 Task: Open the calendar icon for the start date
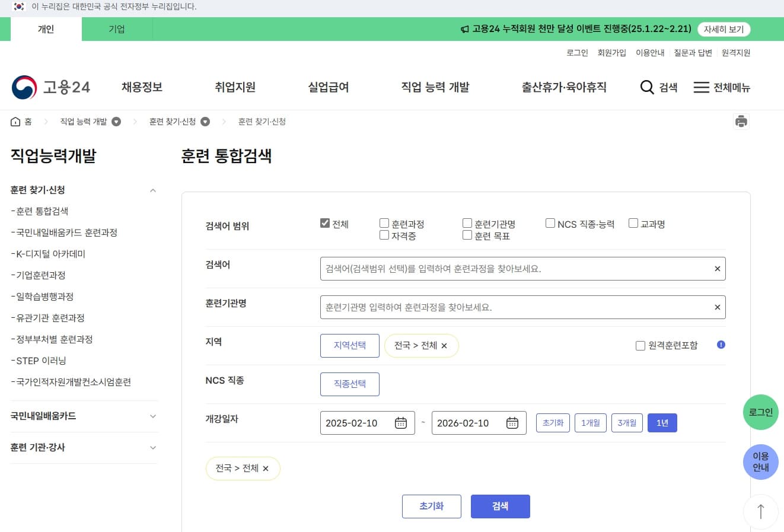pos(401,422)
